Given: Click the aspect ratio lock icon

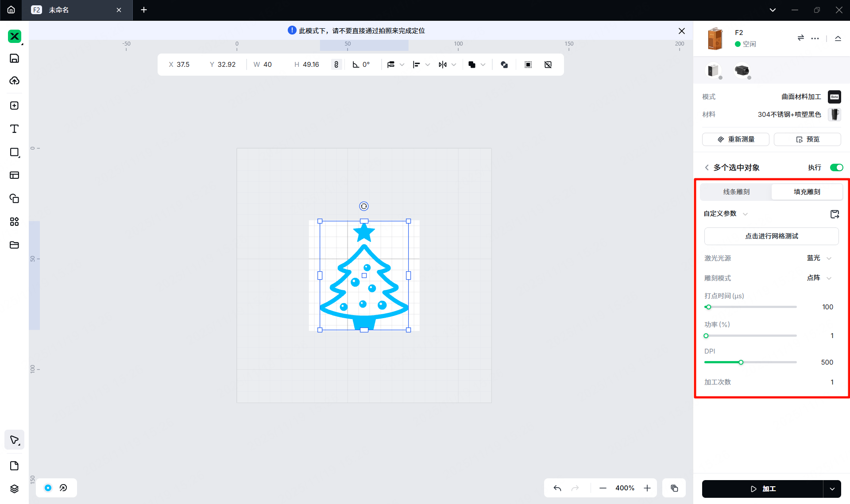Looking at the screenshot, I should click(x=336, y=65).
